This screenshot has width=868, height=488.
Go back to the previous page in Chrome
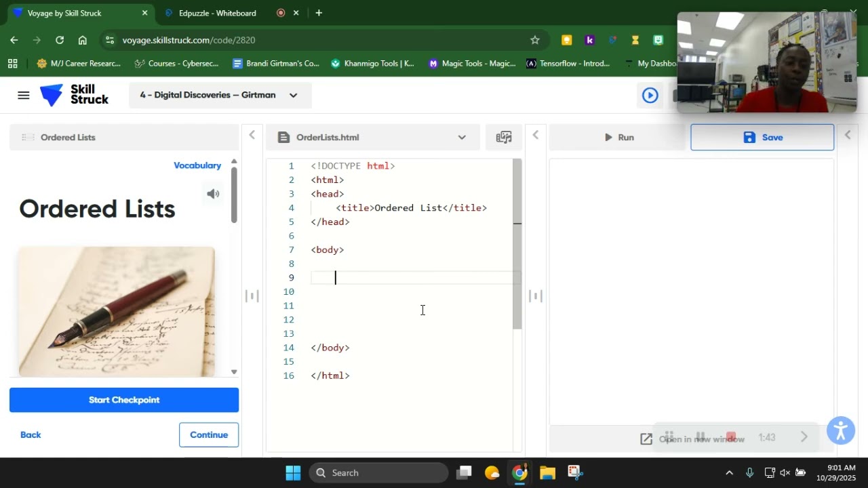[14, 40]
